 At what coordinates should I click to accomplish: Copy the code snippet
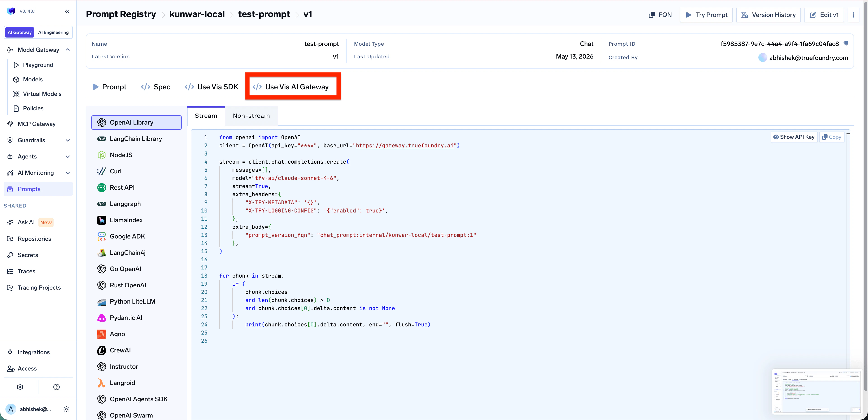tap(832, 137)
